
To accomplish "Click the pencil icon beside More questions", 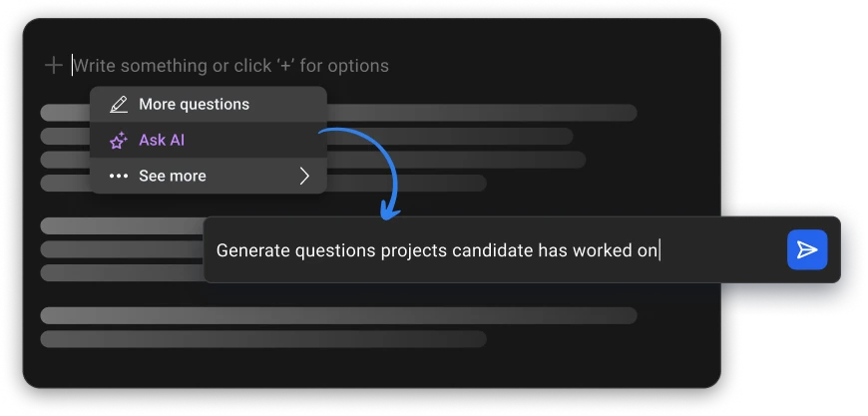I will (119, 105).
